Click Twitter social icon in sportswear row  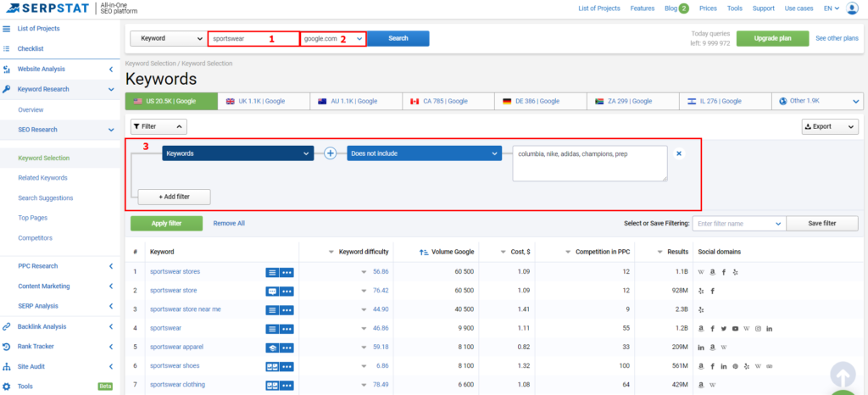(724, 329)
